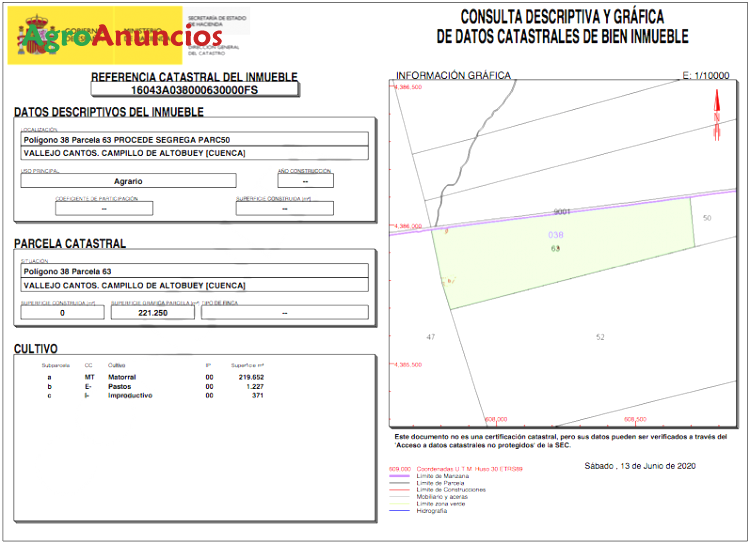The width and height of the screenshot is (750, 543).
Task: Click 'CONSULTA DESCRIPTIVA Y GRÁFICA' document title
Action: click(562, 17)
